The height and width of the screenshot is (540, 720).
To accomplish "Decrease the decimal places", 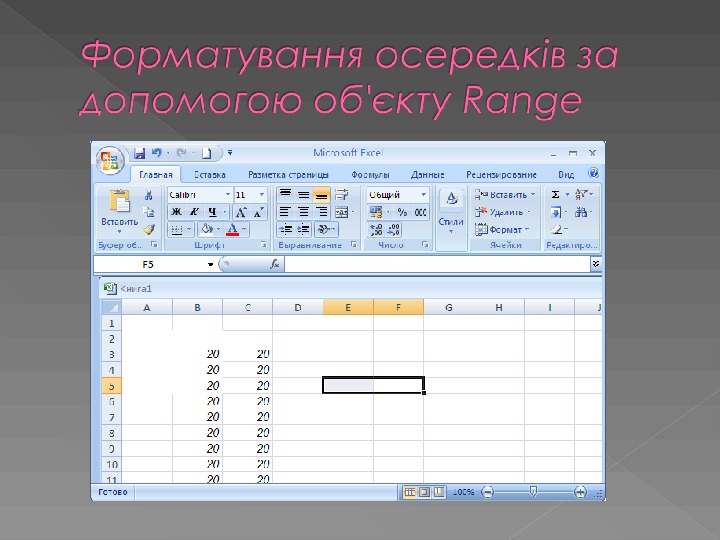I will click(x=394, y=229).
